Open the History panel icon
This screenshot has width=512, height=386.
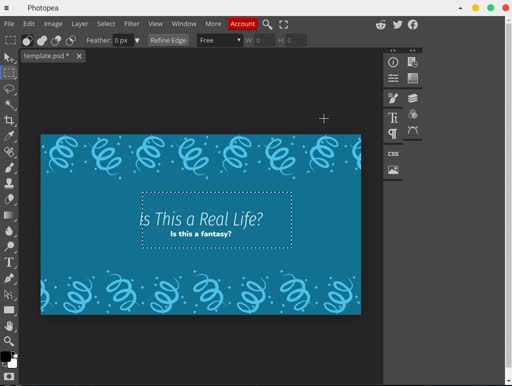tap(413, 62)
